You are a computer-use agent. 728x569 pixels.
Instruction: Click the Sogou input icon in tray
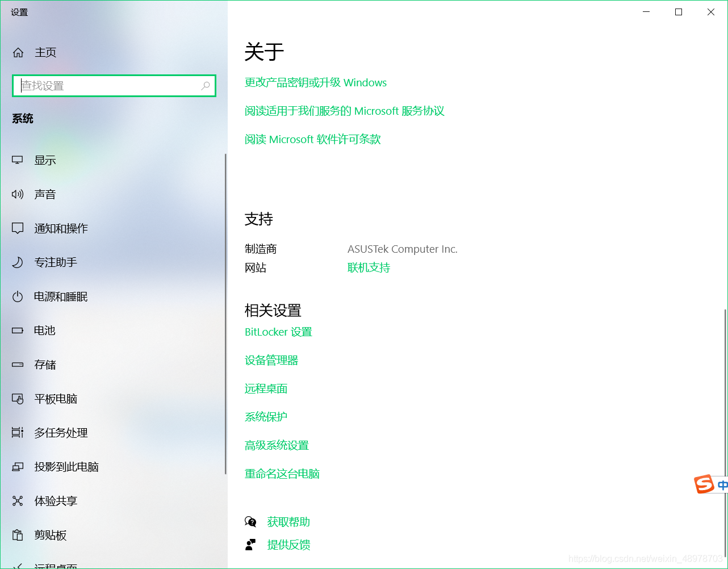(x=705, y=484)
